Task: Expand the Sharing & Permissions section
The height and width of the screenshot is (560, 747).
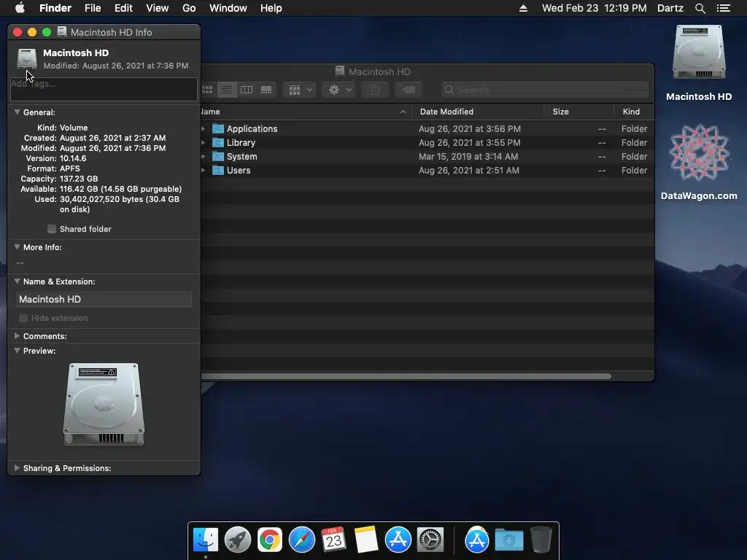Action: 18,468
